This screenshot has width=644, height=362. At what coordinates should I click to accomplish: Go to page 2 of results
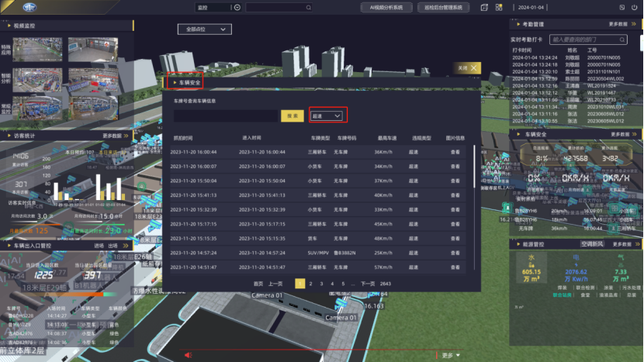point(310,284)
